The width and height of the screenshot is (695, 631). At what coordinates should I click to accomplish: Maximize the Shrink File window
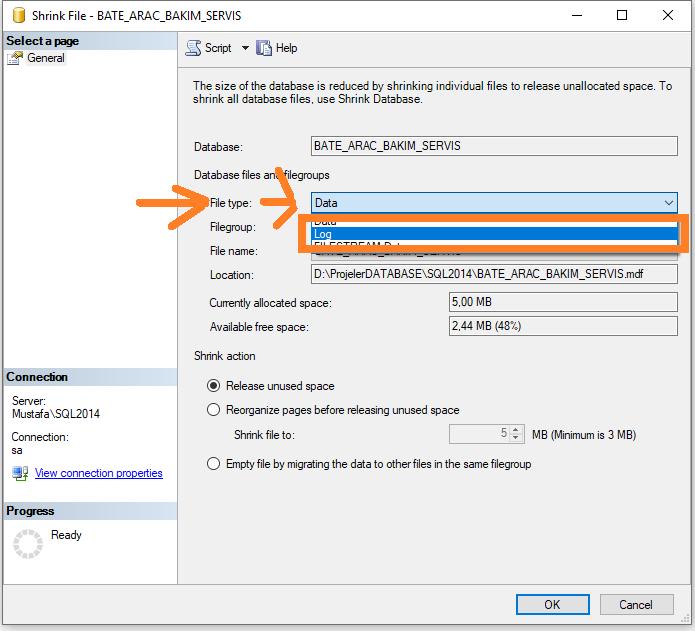tap(622, 16)
